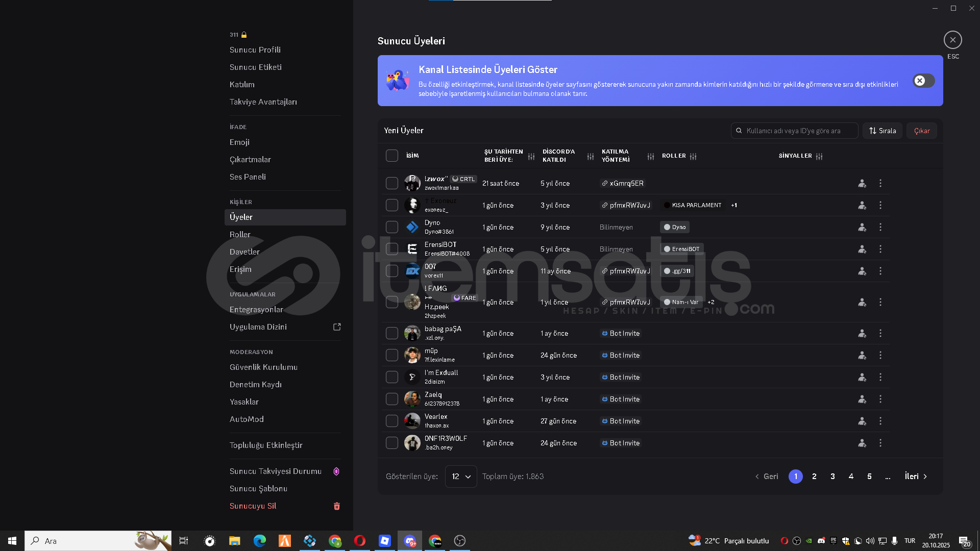The height and width of the screenshot is (551, 980).
Task: Open the Sırala sort dropdown
Action: [x=883, y=131]
